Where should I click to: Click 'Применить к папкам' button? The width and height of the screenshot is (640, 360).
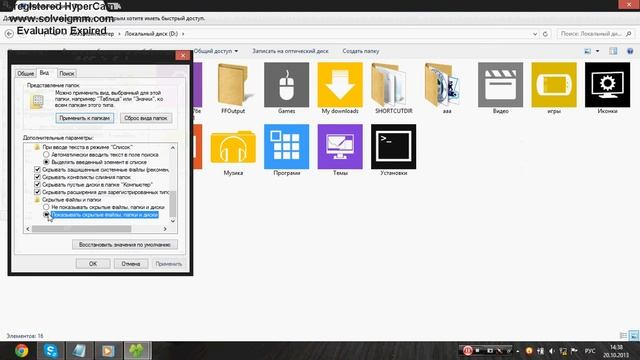click(x=84, y=118)
